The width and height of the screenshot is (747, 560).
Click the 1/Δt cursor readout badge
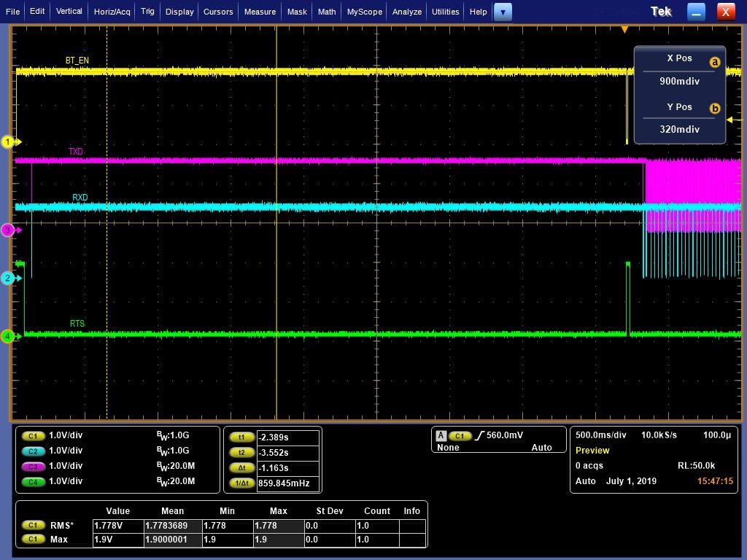(241, 483)
